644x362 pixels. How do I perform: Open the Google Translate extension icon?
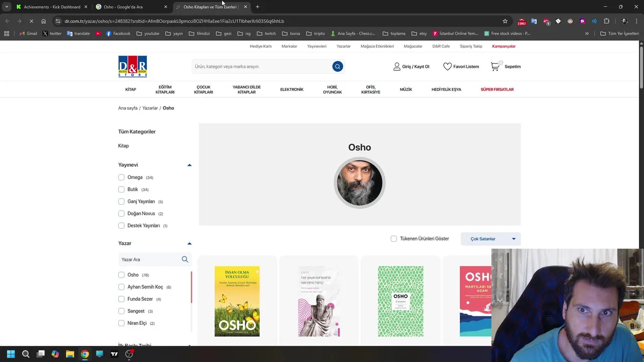pyautogui.click(x=534, y=21)
